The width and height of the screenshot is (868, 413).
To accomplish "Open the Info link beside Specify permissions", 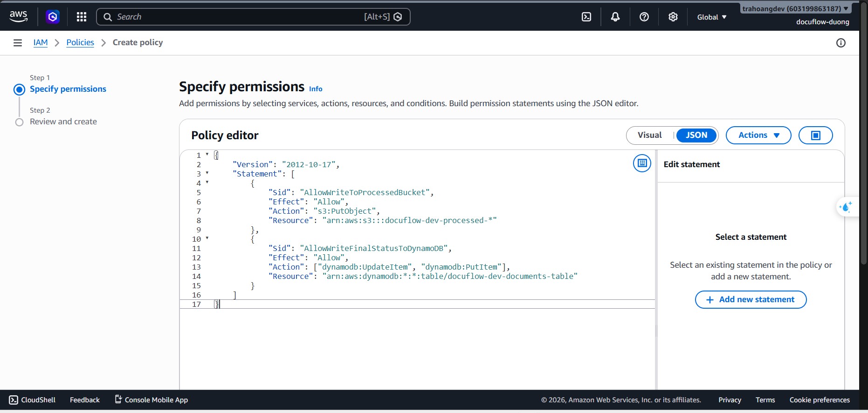I will pos(316,89).
